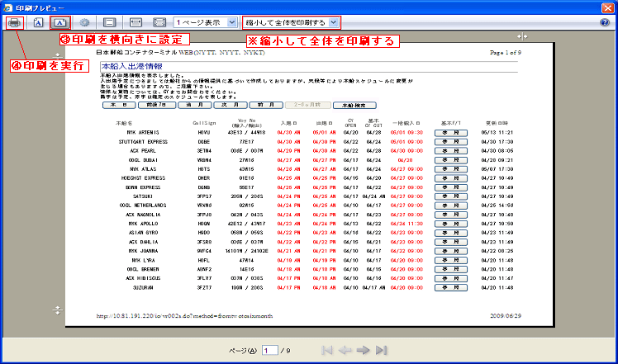Go to the previous page arrow
Screen dimensions: 618x364
pyautogui.click(x=344, y=351)
